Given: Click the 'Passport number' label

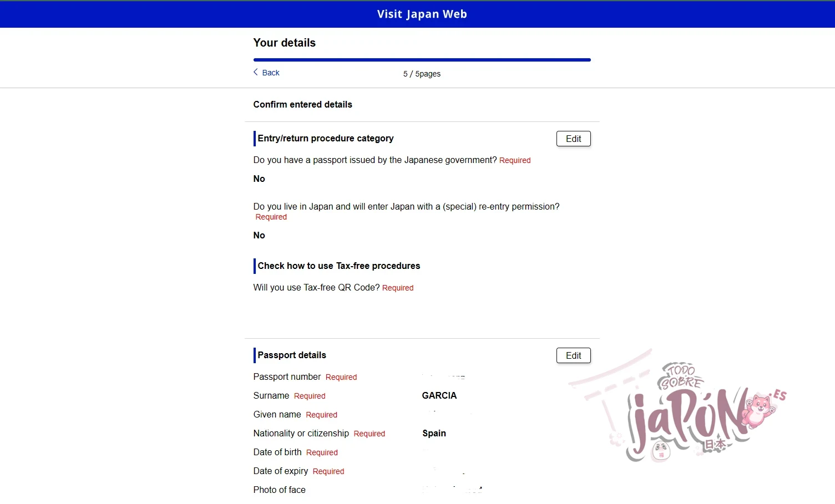Looking at the screenshot, I should coord(287,377).
